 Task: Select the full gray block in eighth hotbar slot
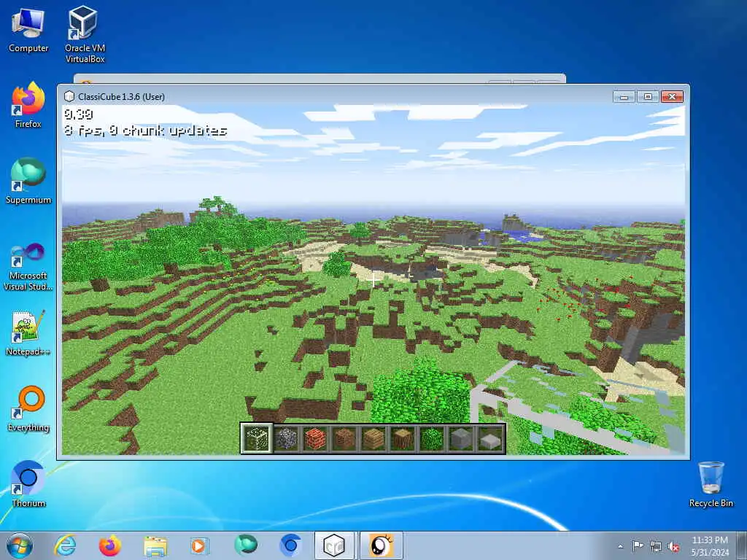coord(461,438)
